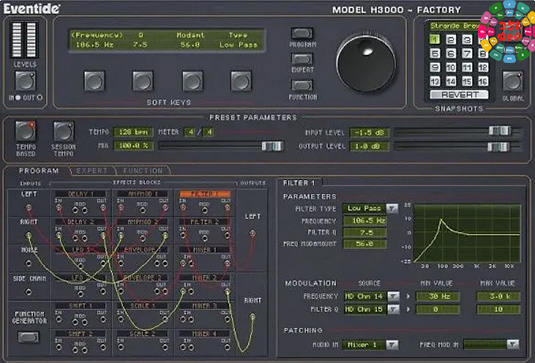This screenshot has height=363, width=535.
Task: Click the Function mode button by the display
Action: pos(302,85)
